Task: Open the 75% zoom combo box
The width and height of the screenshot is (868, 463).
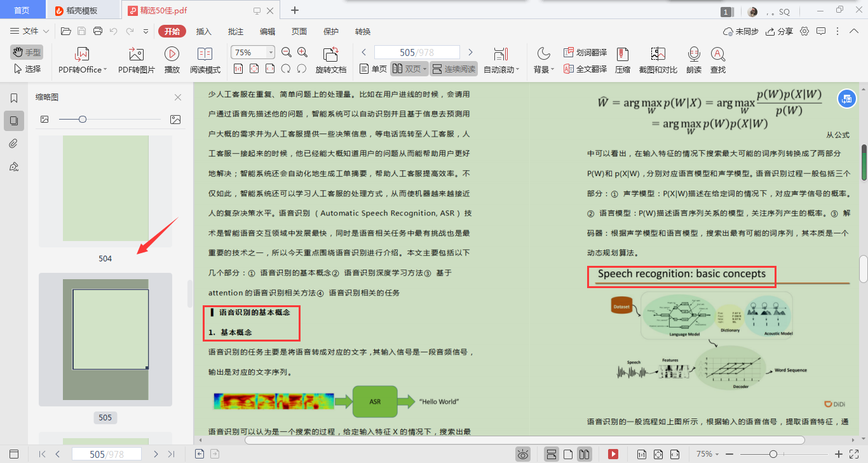Action: tap(253, 52)
